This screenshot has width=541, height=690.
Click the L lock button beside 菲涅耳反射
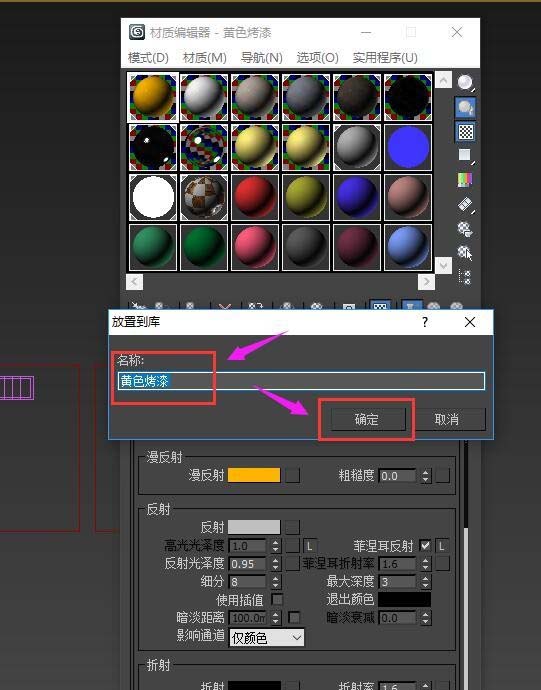point(442,546)
